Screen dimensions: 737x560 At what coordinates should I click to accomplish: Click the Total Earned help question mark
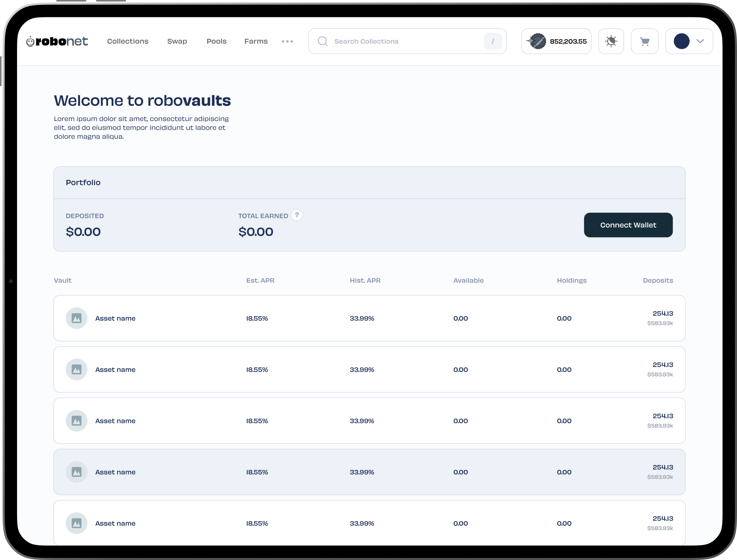coord(296,215)
